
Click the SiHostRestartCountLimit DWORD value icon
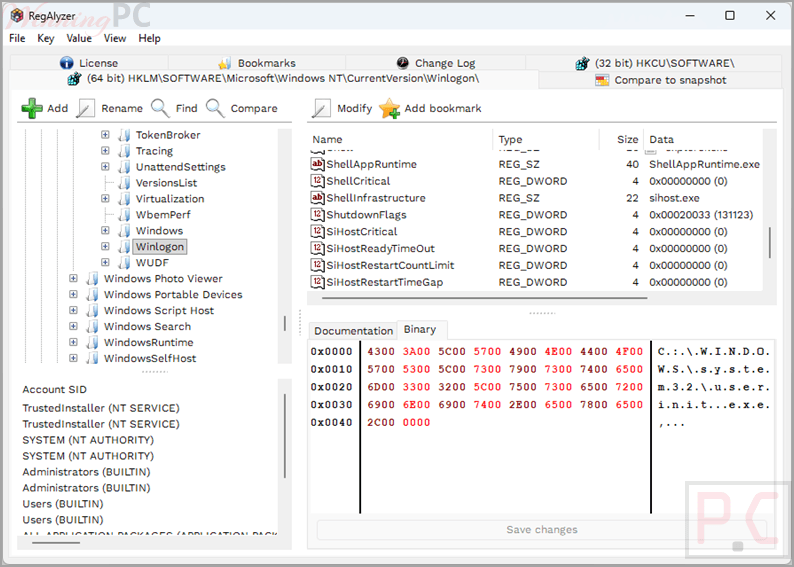click(317, 265)
